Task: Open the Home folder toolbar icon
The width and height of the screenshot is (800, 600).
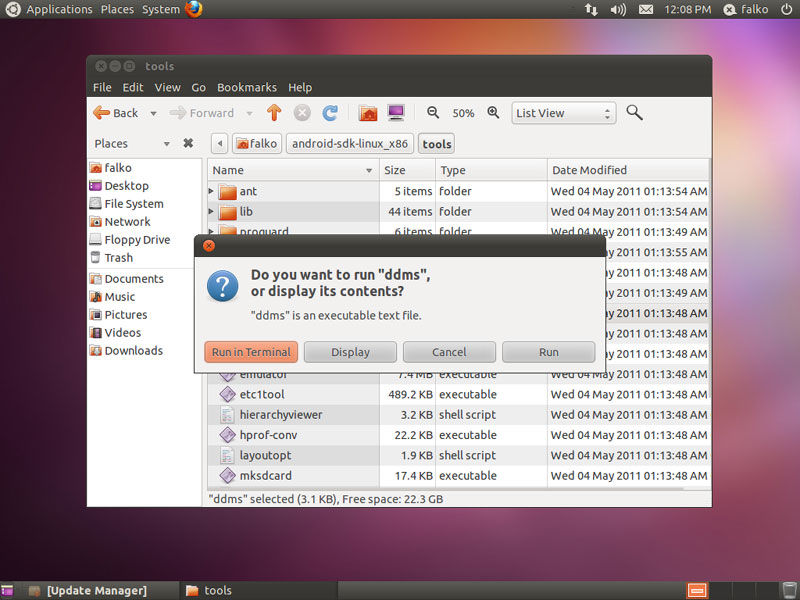Action: click(368, 113)
